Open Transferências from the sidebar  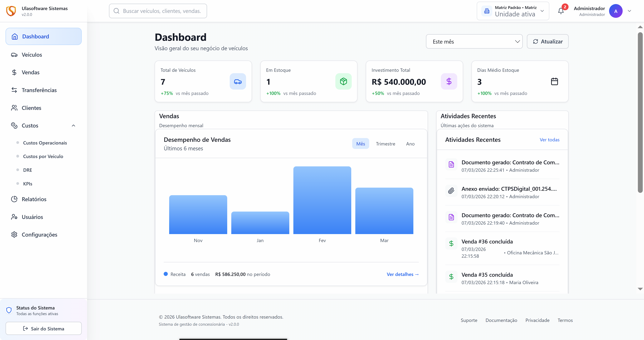point(39,90)
